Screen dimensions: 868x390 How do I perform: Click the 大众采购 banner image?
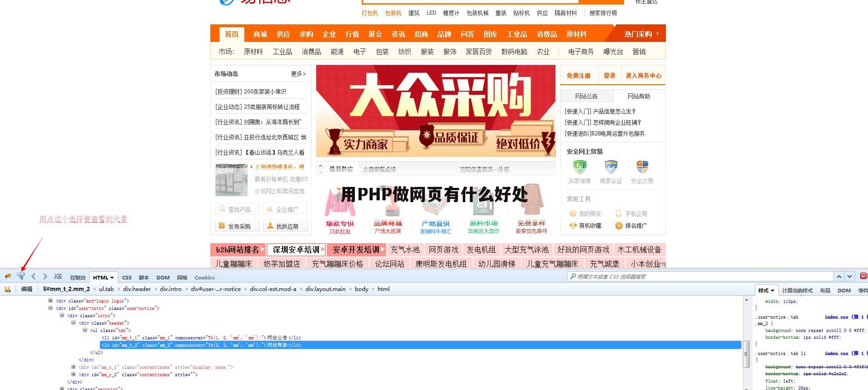(435, 111)
